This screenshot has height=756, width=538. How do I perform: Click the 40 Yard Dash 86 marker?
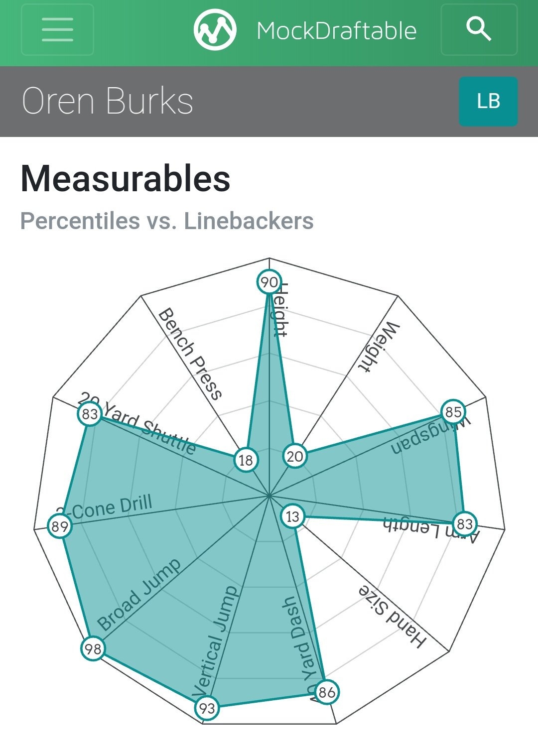[327, 692]
